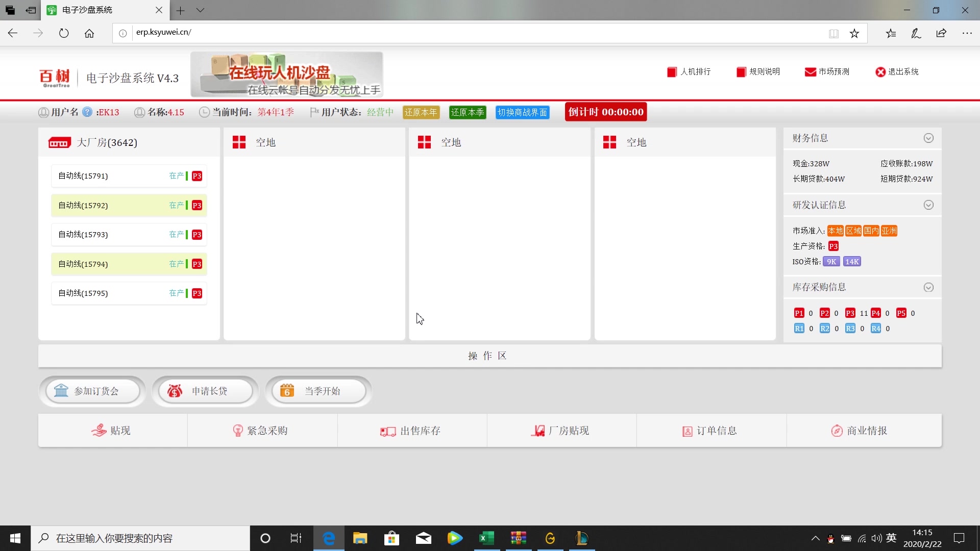Screen dimensions: 980x551
Task: Click the Windows search box
Action: tap(140, 538)
